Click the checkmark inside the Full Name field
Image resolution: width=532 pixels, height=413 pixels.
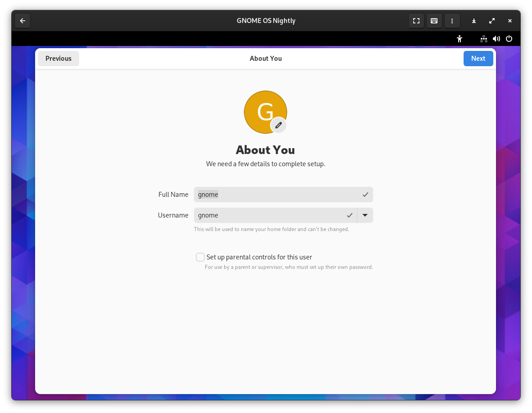click(365, 195)
